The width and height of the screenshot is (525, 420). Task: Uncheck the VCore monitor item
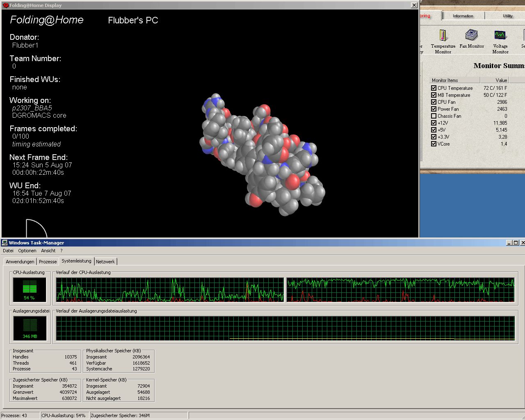coord(434,144)
